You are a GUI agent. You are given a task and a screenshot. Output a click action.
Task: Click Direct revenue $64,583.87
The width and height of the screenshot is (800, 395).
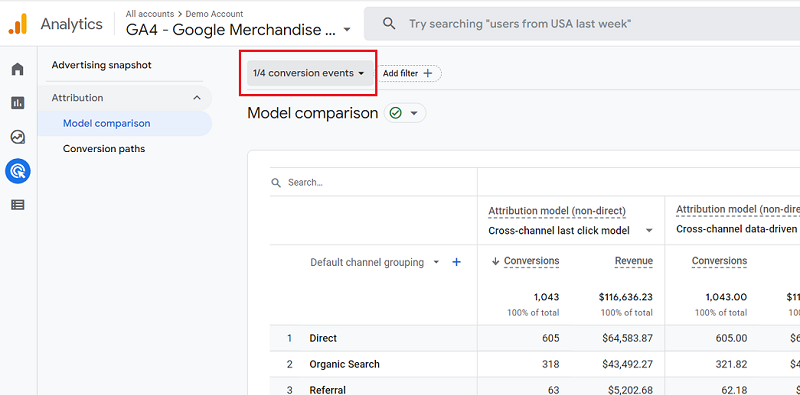point(628,338)
